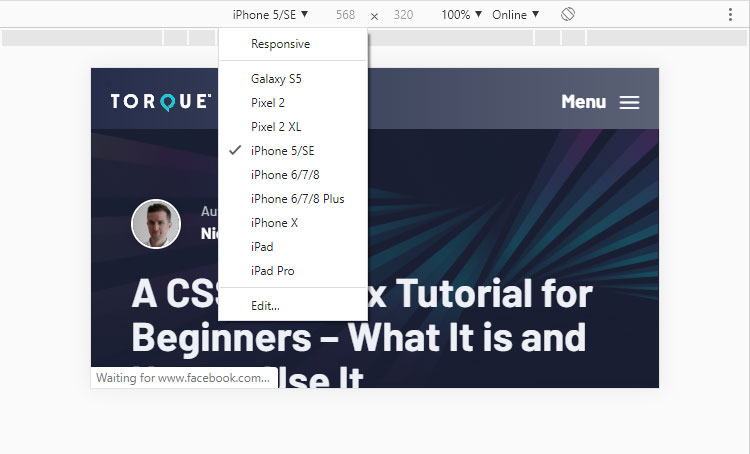This screenshot has width=750, height=454.
Task: Click the rotate device orientation icon
Action: click(x=568, y=14)
